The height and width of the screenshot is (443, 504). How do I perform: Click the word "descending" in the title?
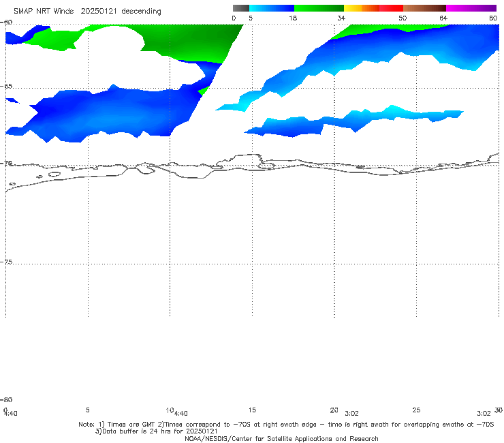142,12
